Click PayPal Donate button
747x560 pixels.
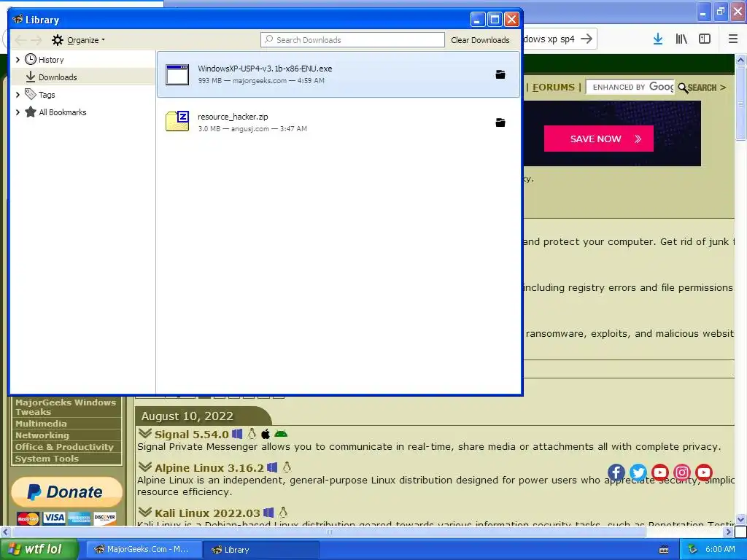(66, 492)
